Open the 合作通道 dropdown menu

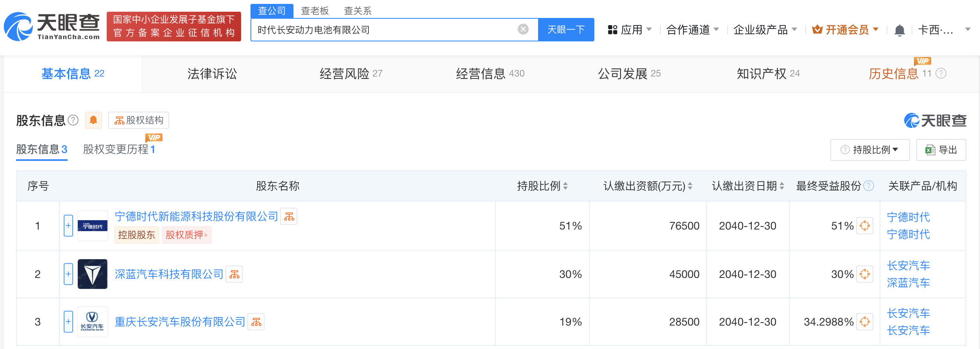coord(692,30)
